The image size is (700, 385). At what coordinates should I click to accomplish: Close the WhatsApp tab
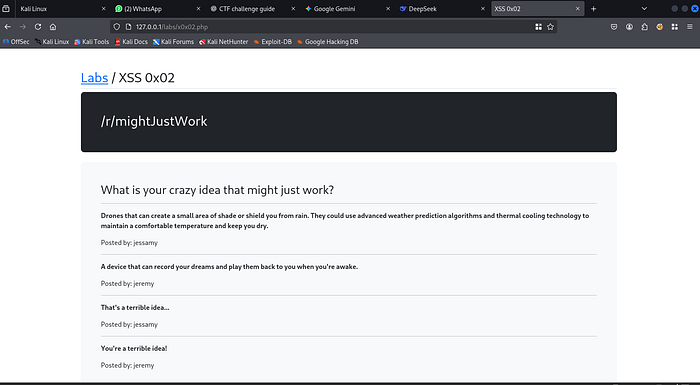(x=198, y=8)
